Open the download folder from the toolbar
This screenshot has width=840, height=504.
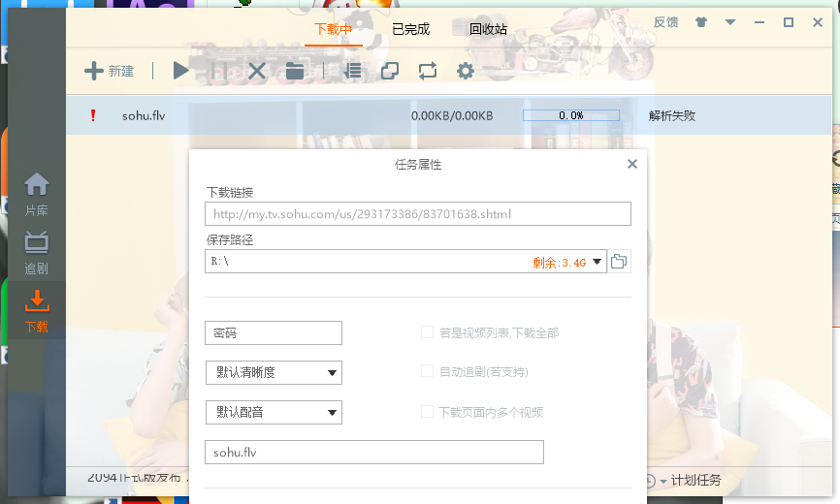click(x=295, y=71)
